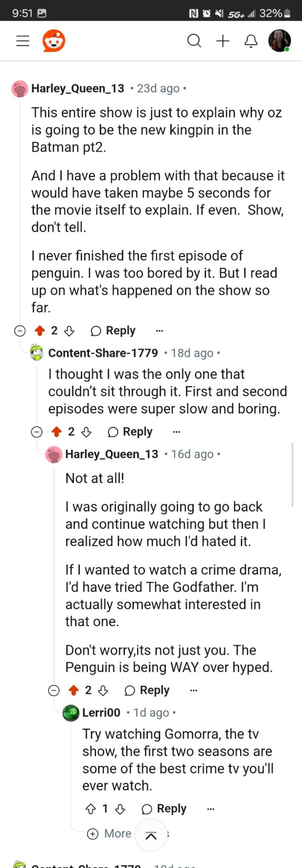Viewport: 302px width, 868px height.
Task: Upvote Harley_Queen_13's 23d ago comment
Action: coord(40,331)
